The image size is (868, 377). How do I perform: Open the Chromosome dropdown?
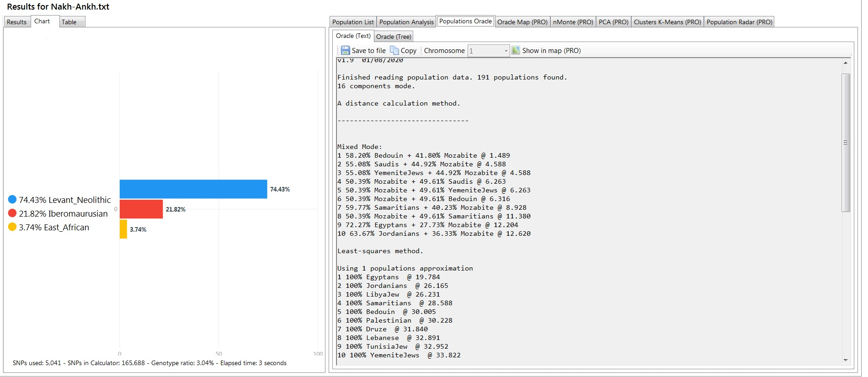tap(488, 51)
